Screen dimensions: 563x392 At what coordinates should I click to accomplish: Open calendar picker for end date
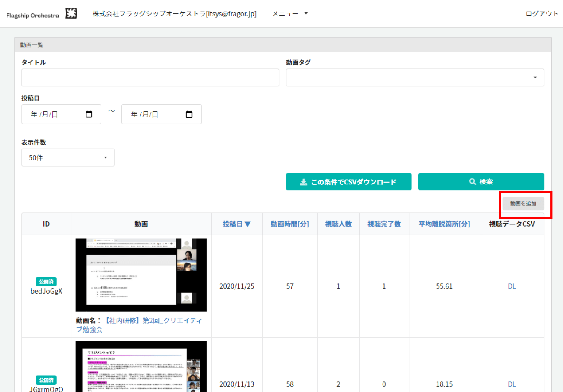189,114
